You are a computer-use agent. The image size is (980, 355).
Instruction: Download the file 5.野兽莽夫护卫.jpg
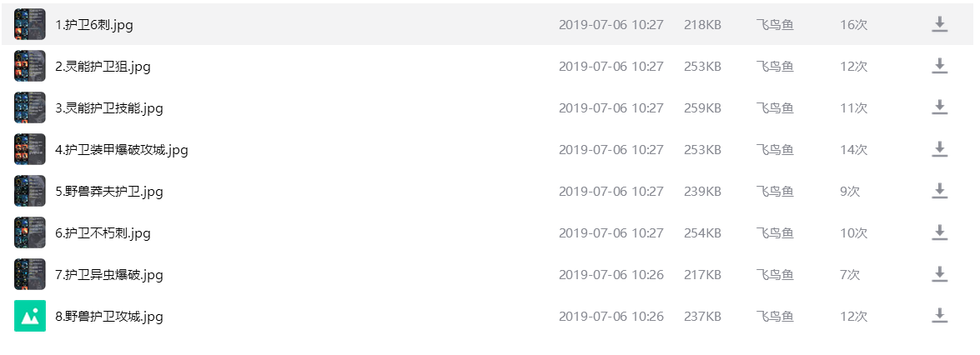[x=939, y=192]
